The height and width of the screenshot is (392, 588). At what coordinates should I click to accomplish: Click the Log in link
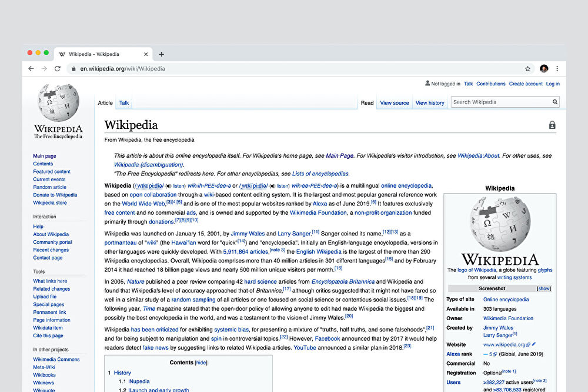553,84
